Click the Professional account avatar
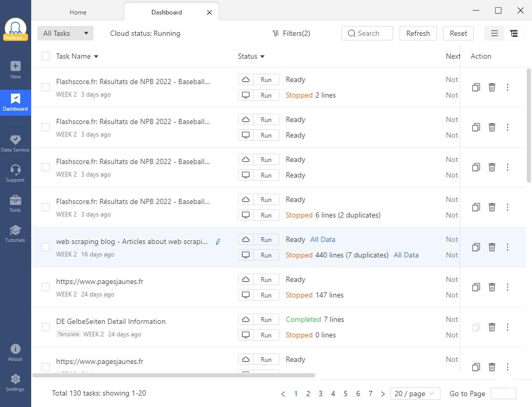The height and width of the screenshot is (407, 532). coord(15,29)
